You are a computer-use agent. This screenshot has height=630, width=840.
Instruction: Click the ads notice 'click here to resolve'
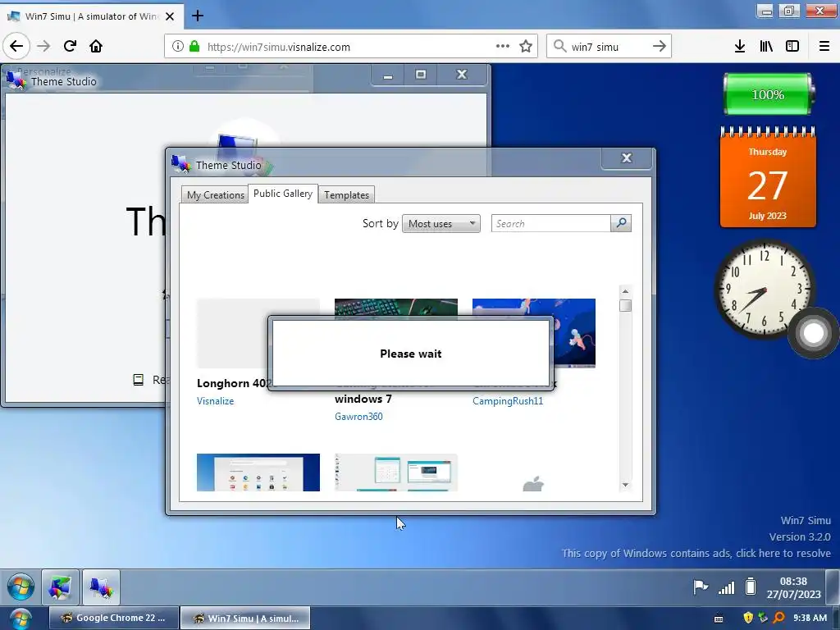click(783, 553)
